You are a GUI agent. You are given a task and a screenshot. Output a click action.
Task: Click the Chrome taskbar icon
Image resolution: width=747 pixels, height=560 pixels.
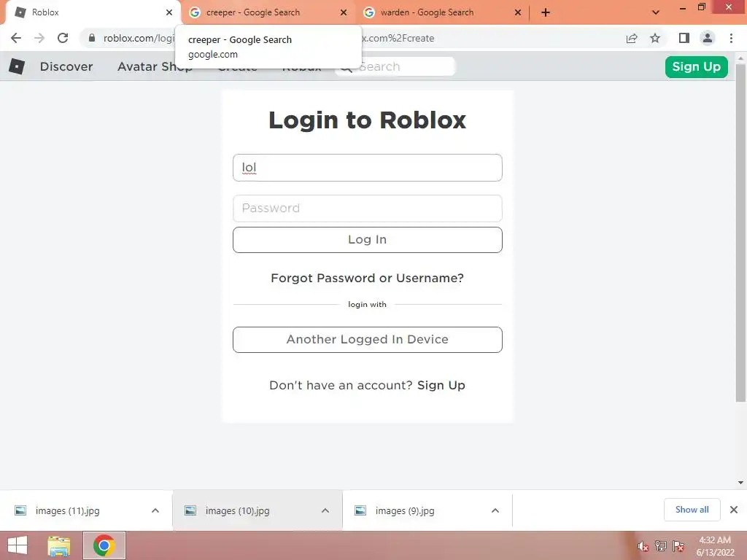pos(104,545)
